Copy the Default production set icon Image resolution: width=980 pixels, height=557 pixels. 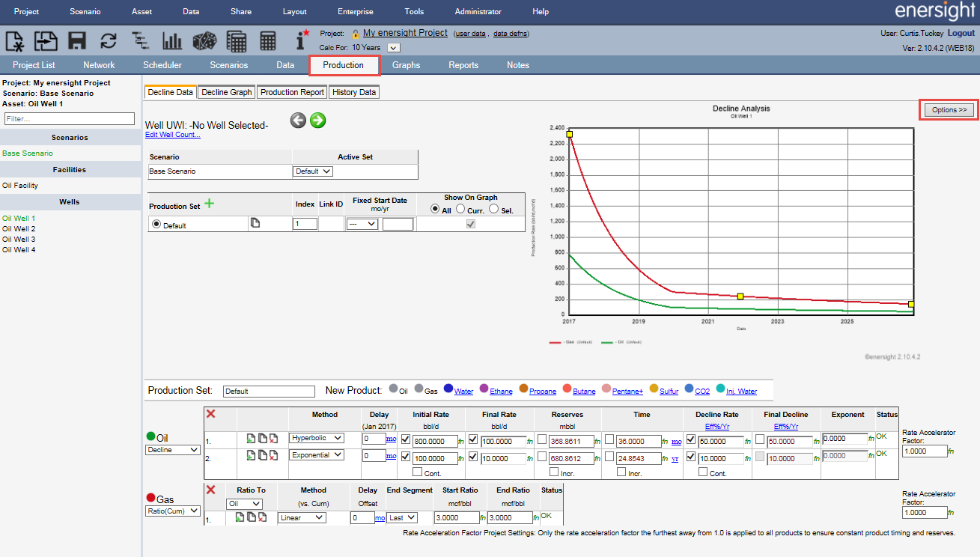coord(255,223)
